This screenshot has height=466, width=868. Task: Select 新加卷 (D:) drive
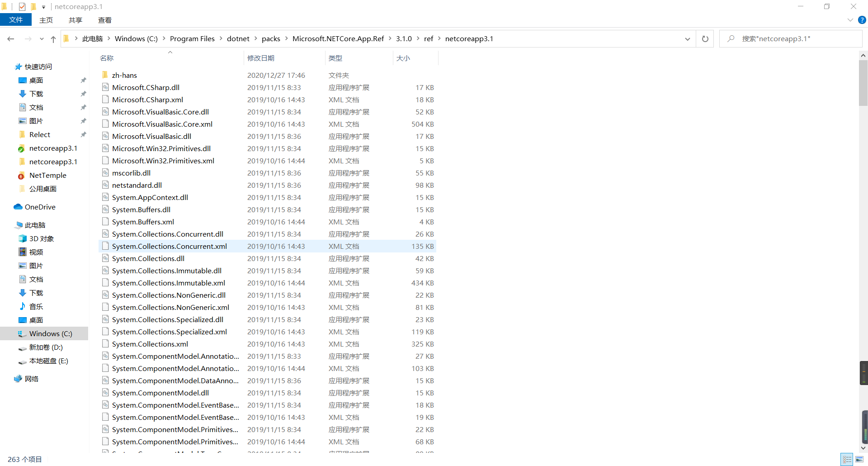point(46,347)
